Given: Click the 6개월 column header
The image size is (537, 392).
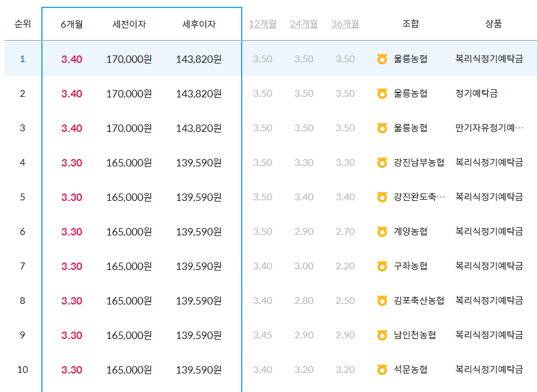Looking at the screenshot, I should [72, 24].
